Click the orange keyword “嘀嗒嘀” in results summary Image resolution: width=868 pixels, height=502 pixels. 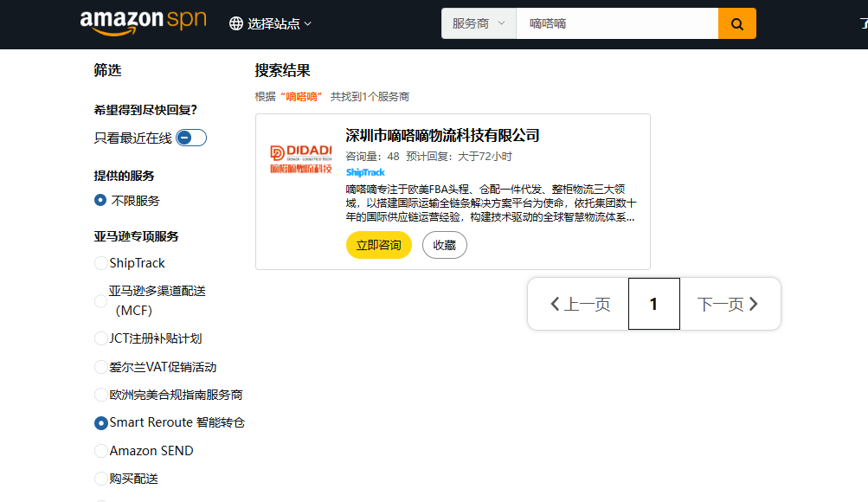click(302, 96)
